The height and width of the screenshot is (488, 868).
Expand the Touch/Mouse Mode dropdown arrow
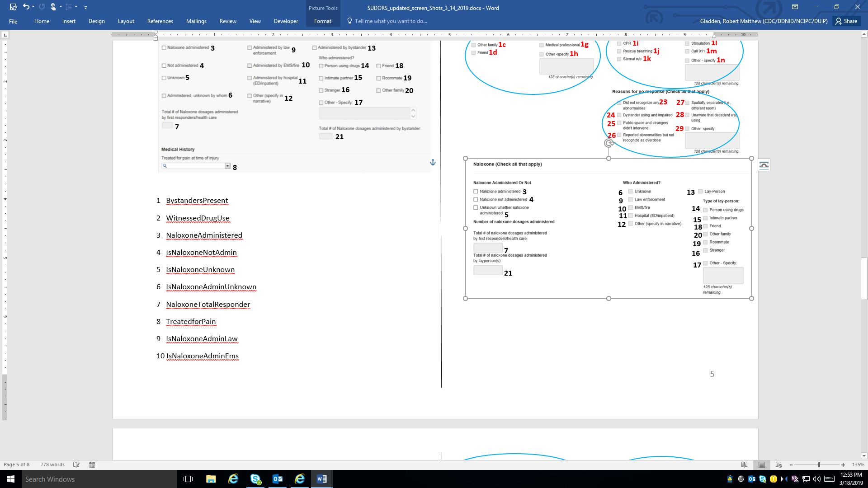[61, 7]
